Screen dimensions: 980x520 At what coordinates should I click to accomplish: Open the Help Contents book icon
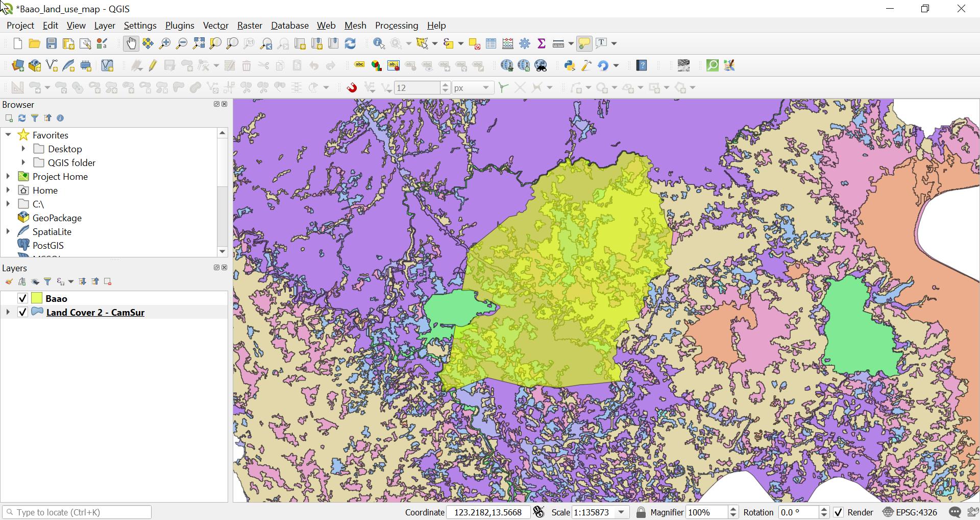click(642, 65)
